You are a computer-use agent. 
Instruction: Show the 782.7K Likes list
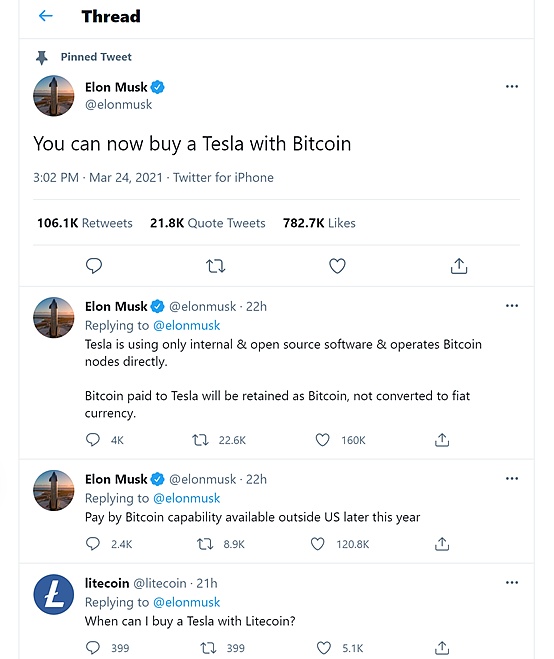coord(319,223)
